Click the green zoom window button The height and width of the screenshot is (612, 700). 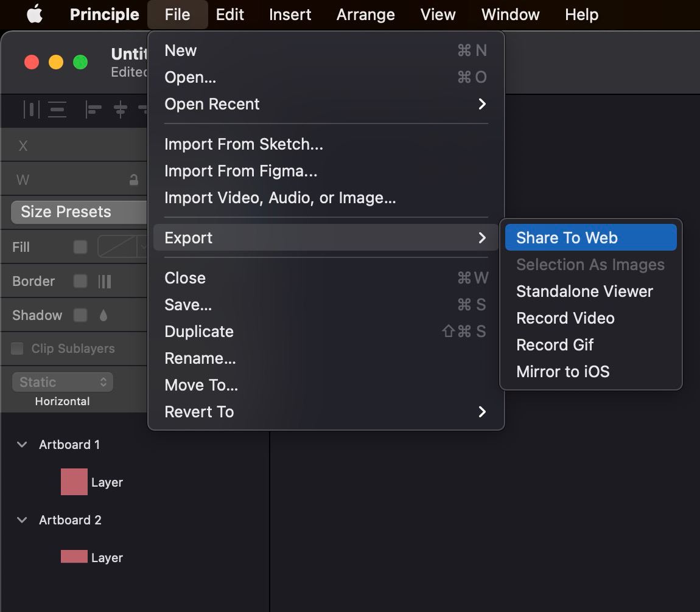pyautogui.click(x=80, y=62)
